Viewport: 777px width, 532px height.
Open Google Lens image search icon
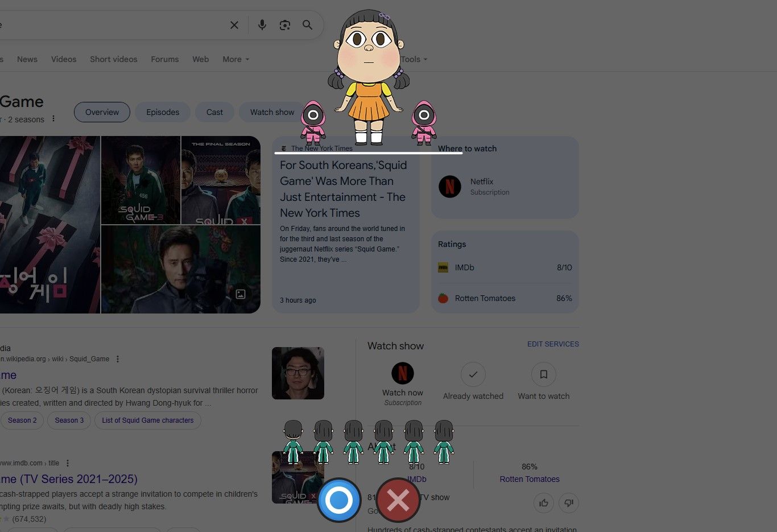coord(285,25)
